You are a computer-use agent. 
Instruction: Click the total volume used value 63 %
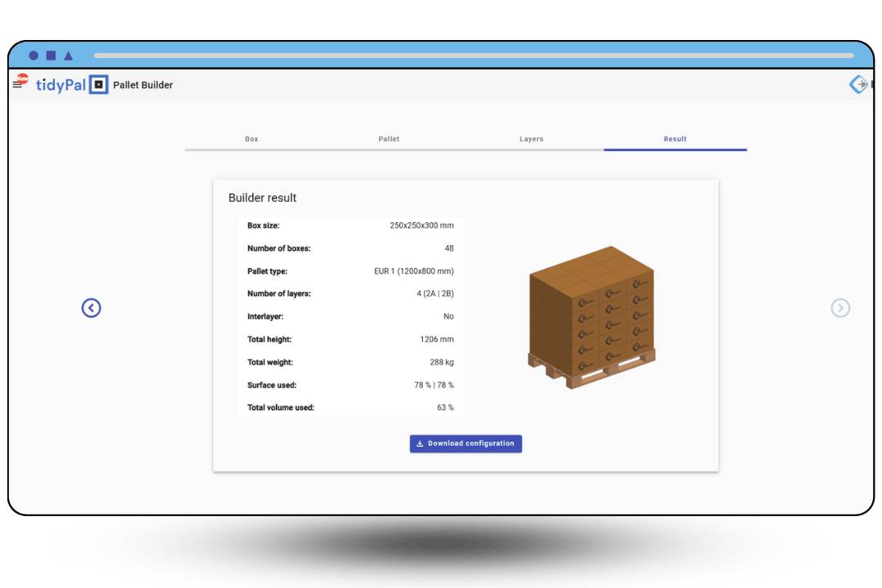point(446,408)
